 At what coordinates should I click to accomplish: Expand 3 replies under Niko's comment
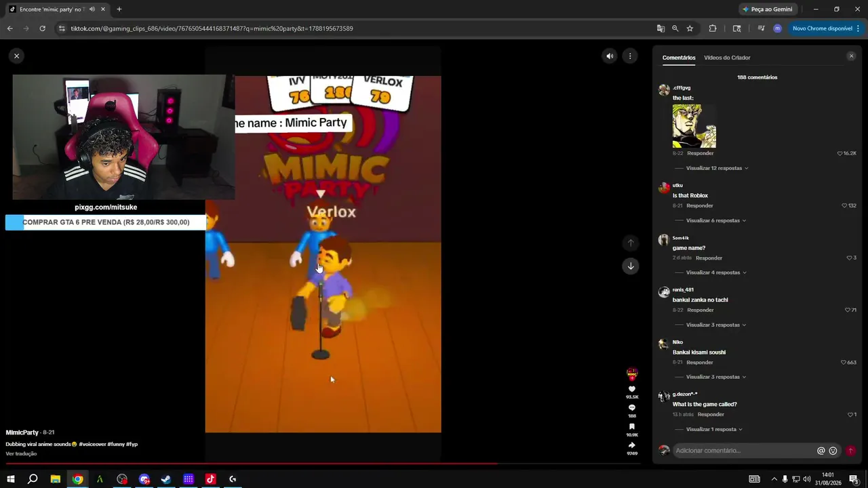tap(715, 377)
